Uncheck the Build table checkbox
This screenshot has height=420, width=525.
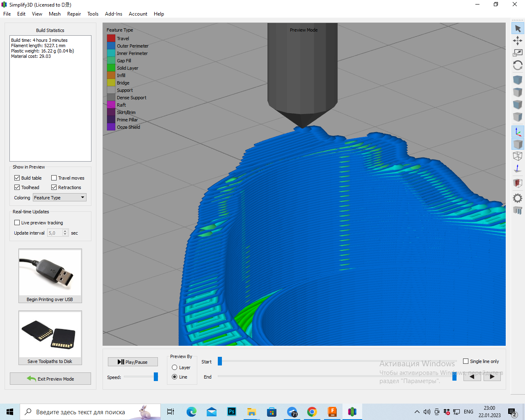point(17,178)
